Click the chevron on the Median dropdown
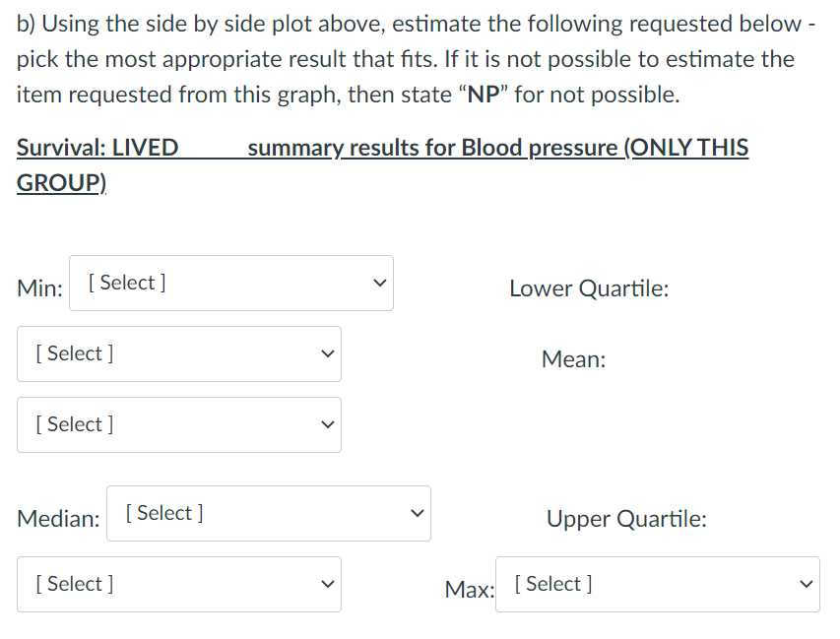The width and height of the screenshot is (840, 639). [x=416, y=513]
